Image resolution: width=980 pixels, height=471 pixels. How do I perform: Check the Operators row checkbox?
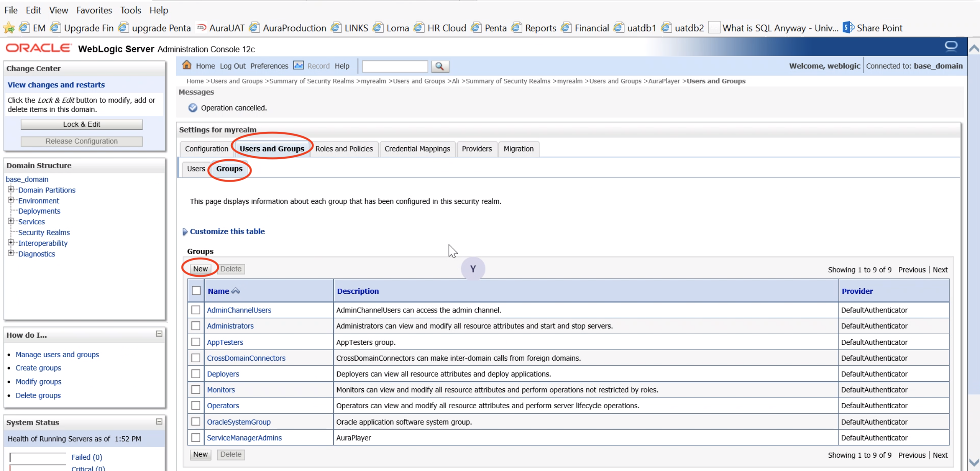(196, 406)
